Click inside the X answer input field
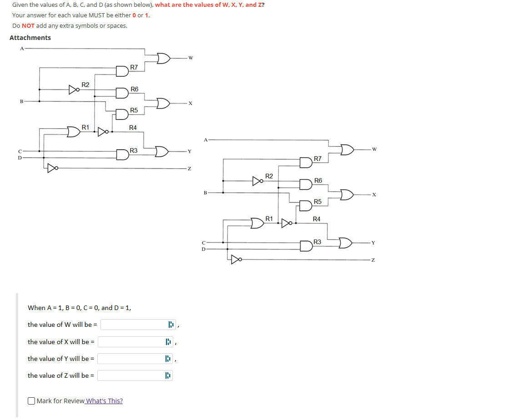This screenshot has width=517, height=420. [x=130, y=341]
